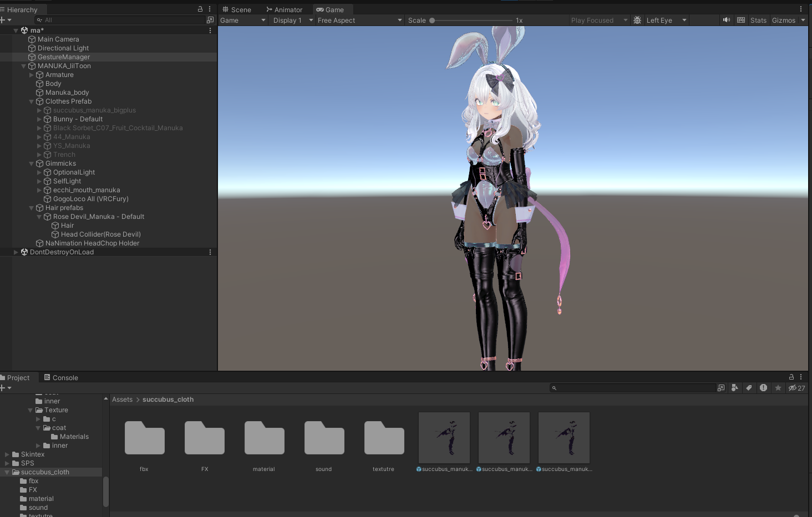The width and height of the screenshot is (812, 517).
Task: Toggle frame debugger bug icon in Game view
Action: [x=637, y=20]
